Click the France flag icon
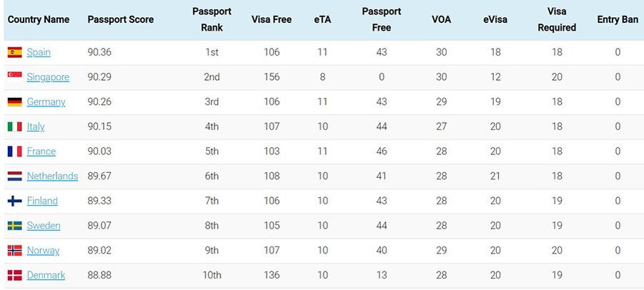 15,151
